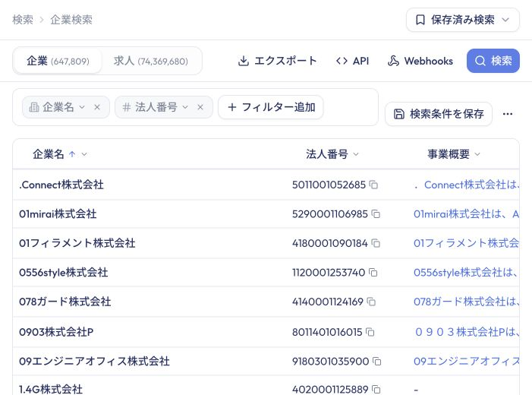Go to 検索 in the breadcrumb
Image resolution: width=532 pixels, height=395 pixels.
tap(23, 20)
